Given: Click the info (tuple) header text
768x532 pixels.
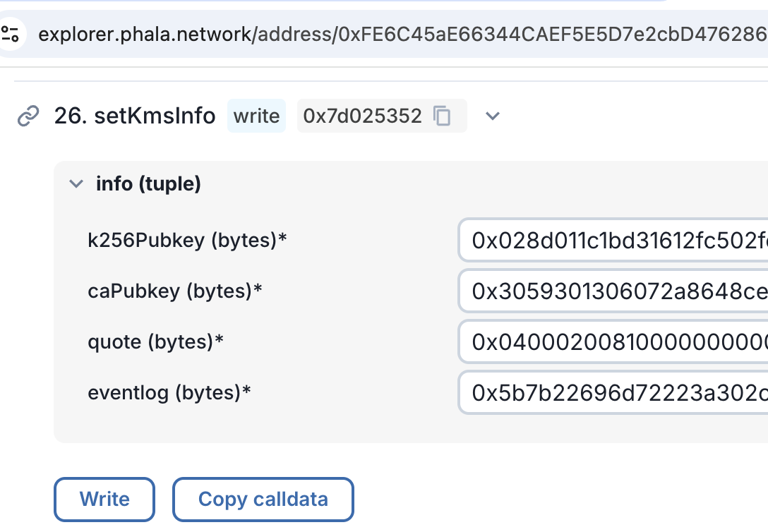Looking at the screenshot, I should tap(148, 183).
